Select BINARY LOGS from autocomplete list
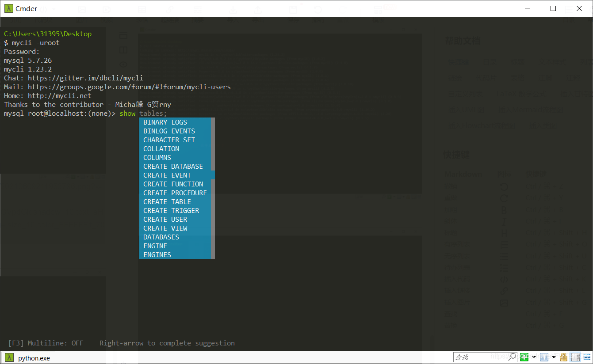593x364 pixels. click(x=175, y=122)
